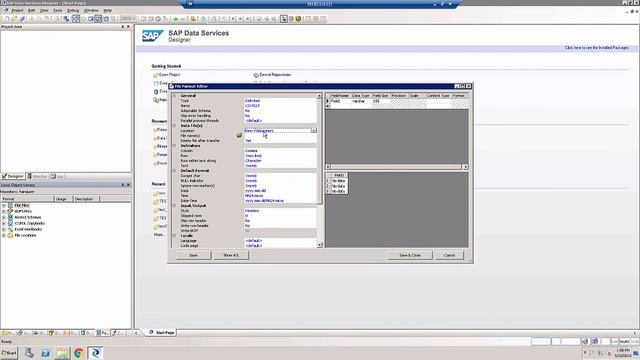Image resolution: width=640 pixels, height=360 pixels.
Task: Select the Start Page tab
Action: pyautogui.click(x=162, y=333)
